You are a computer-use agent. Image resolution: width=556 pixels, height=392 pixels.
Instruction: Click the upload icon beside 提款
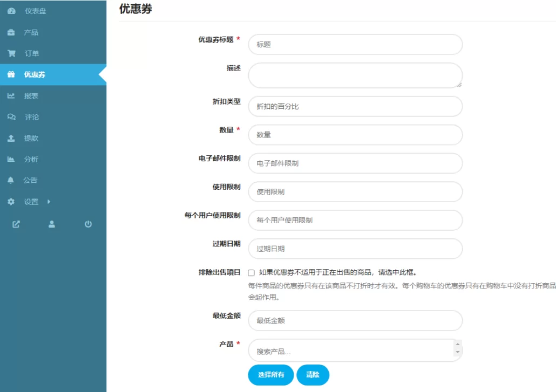coord(11,138)
